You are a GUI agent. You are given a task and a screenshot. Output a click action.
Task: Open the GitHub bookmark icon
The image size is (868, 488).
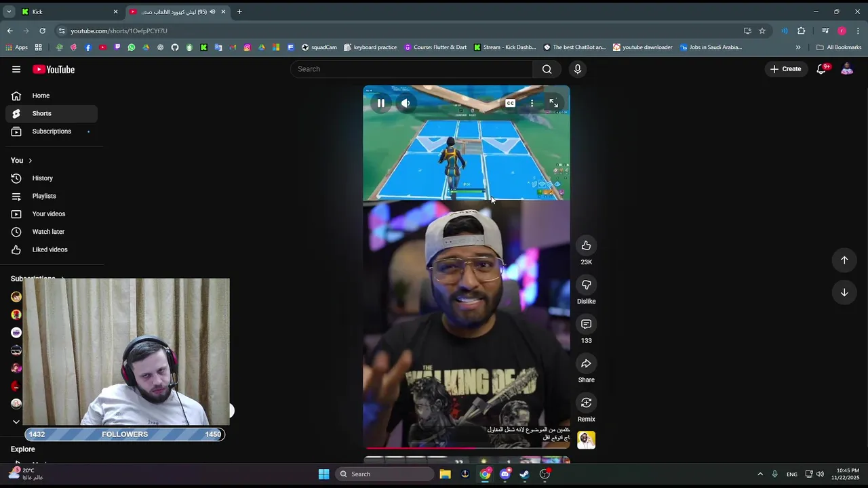tap(174, 47)
